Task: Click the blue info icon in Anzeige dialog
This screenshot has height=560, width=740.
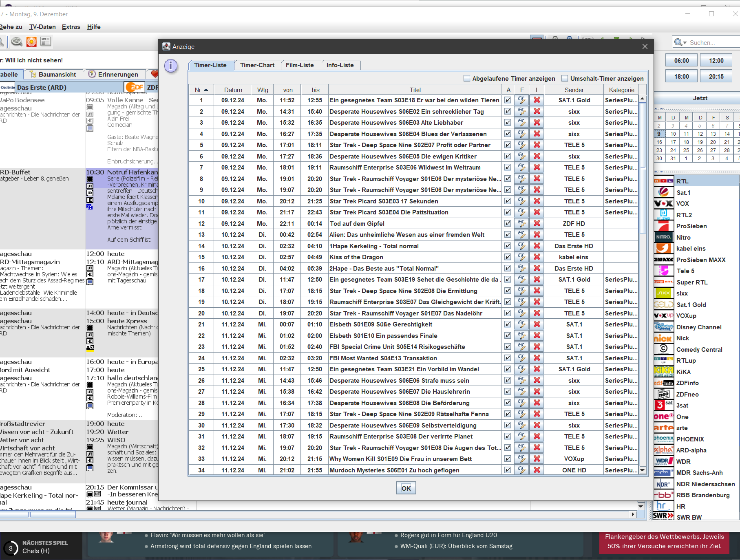Action: tap(171, 66)
